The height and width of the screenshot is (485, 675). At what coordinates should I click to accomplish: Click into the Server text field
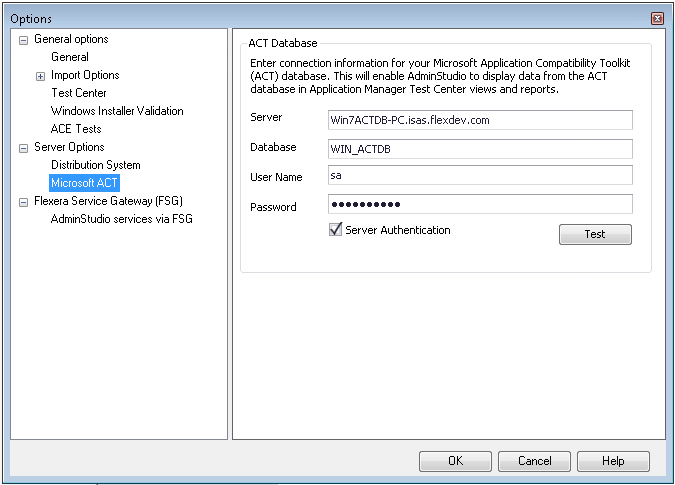pyautogui.click(x=480, y=120)
